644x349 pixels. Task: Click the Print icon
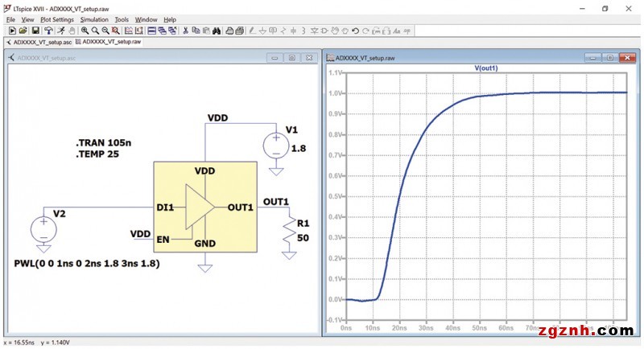pos(240,31)
